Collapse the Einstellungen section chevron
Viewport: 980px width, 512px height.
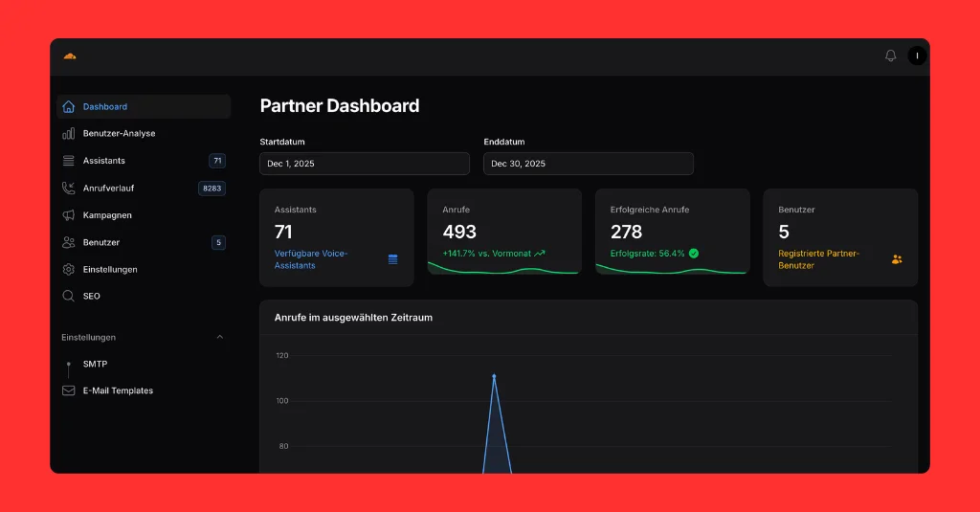(x=219, y=338)
